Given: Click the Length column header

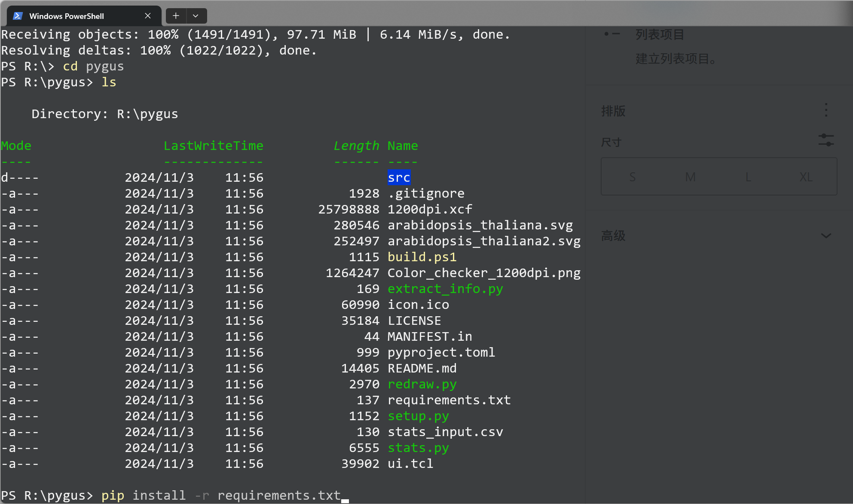Looking at the screenshot, I should click(x=357, y=146).
